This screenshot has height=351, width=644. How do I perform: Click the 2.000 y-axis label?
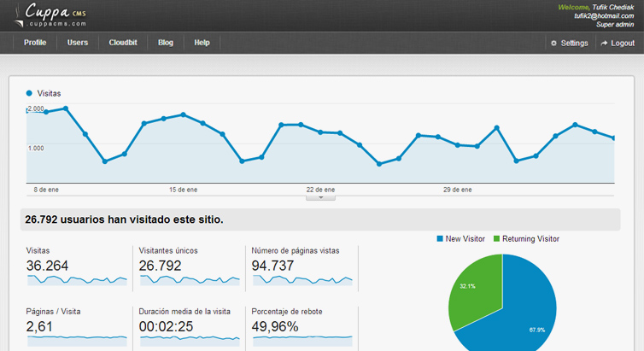click(36, 108)
